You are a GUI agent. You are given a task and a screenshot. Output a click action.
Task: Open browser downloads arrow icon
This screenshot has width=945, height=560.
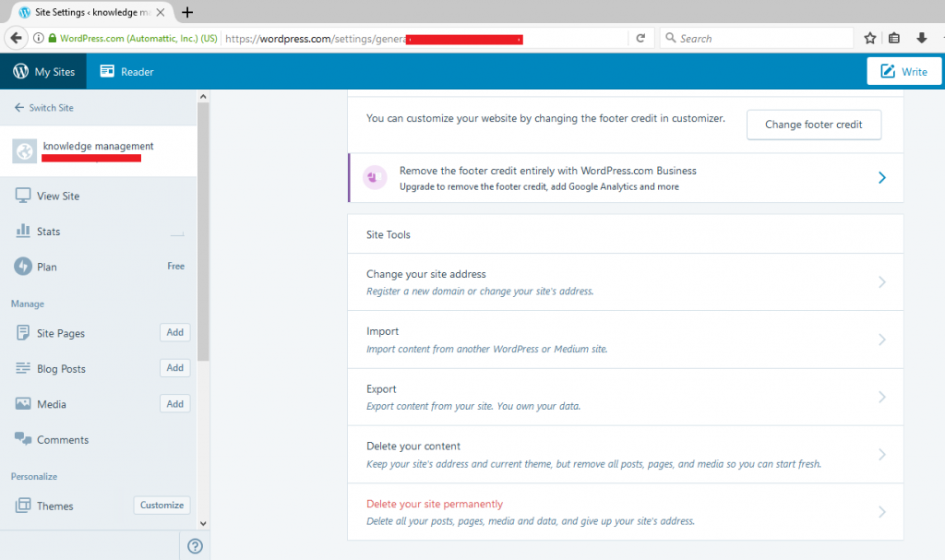coord(922,38)
